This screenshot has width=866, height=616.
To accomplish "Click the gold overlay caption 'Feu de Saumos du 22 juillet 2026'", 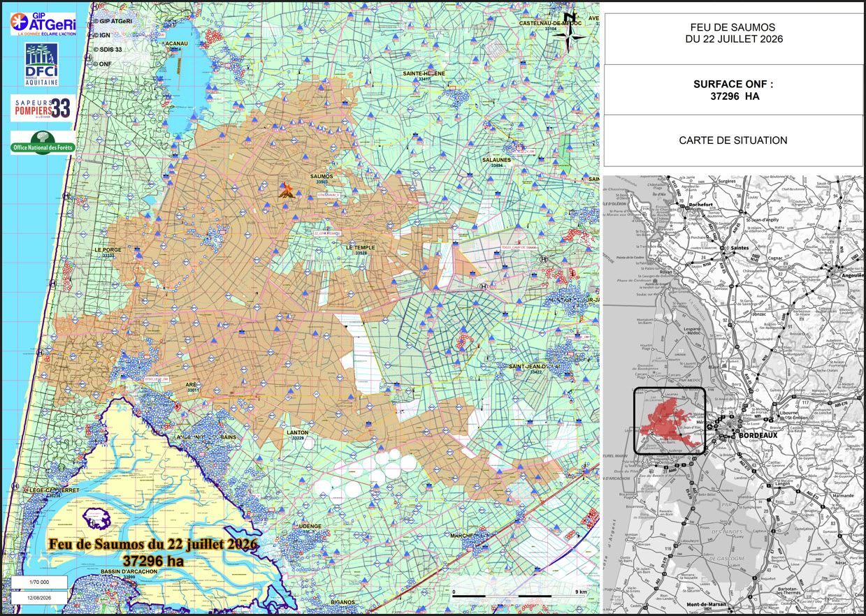I will point(154,544).
